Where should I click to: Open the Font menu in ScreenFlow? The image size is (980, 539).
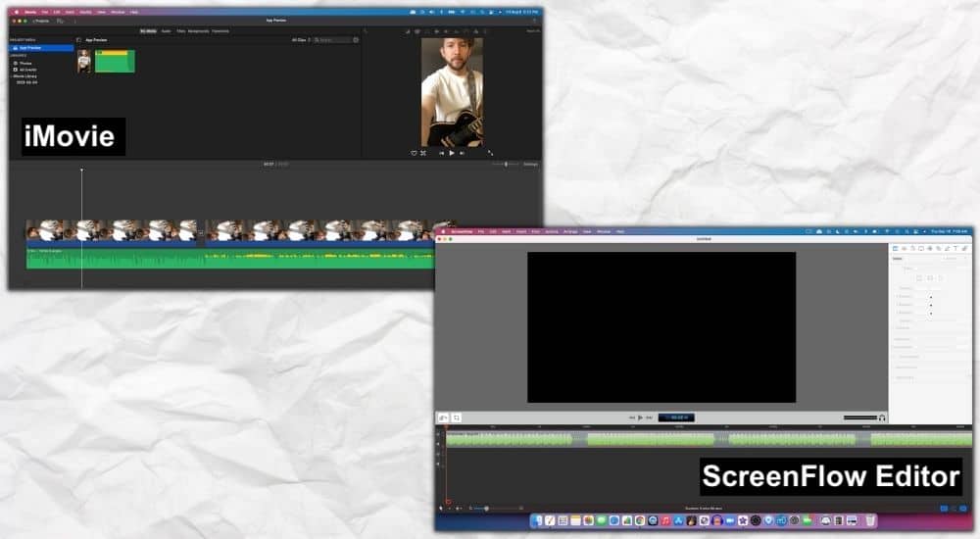pos(536,231)
